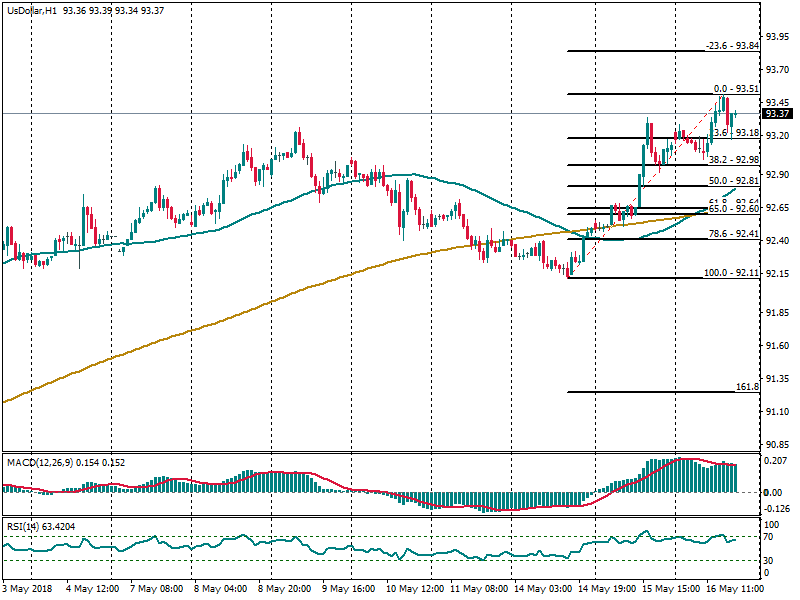
Task: Click the 38.2 - 92.98 retracement label
Action: coord(734,160)
